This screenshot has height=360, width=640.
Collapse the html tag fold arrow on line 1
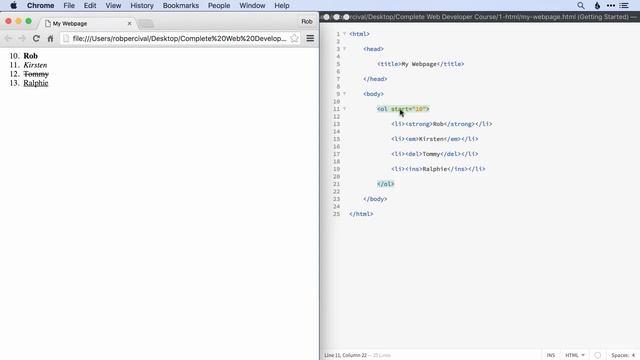[344, 33]
